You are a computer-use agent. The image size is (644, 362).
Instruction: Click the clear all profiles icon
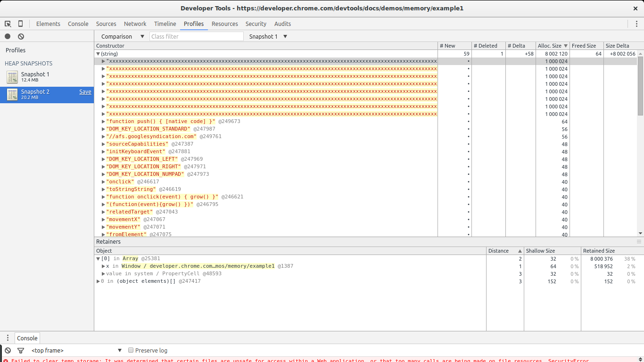click(x=21, y=36)
